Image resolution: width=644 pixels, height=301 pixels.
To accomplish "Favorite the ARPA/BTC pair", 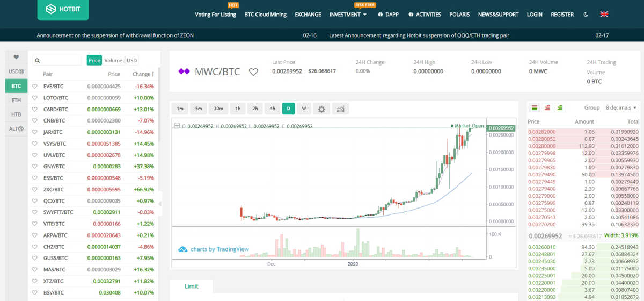I will tap(35, 235).
